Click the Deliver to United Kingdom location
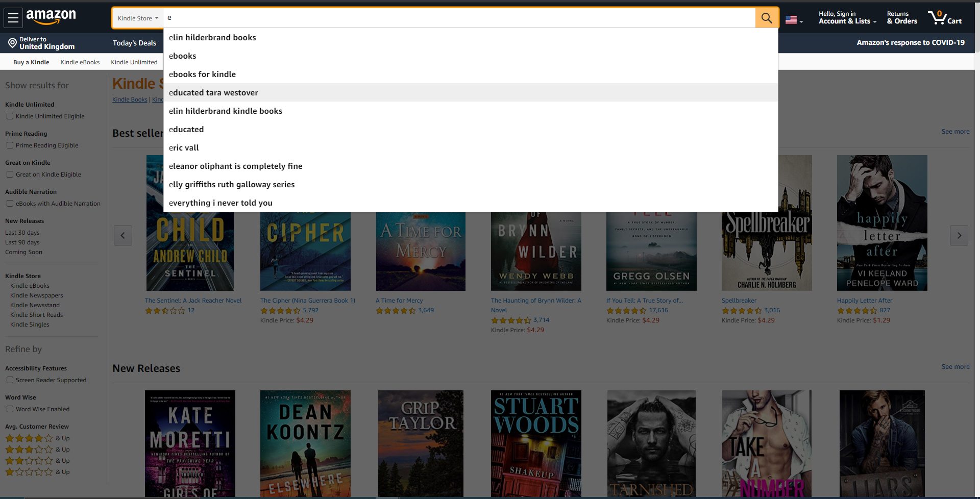 pos(41,43)
